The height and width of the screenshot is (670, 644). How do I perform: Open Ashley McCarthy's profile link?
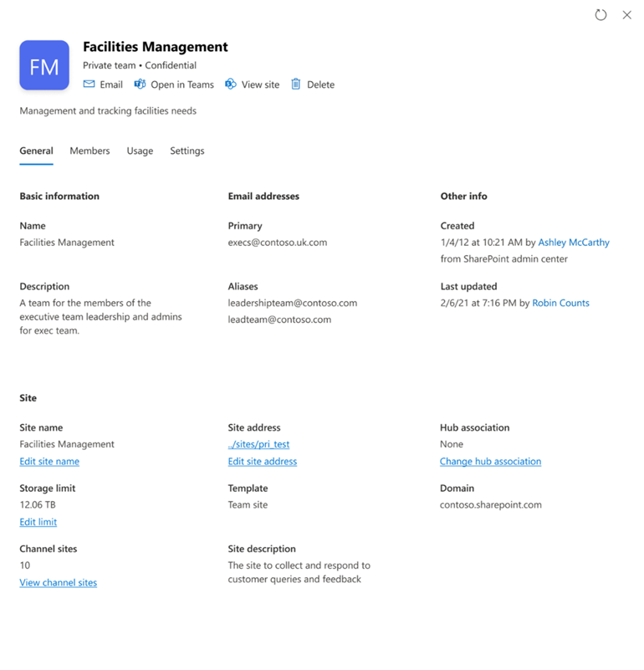pyautogui.click(x=574, y=243)
